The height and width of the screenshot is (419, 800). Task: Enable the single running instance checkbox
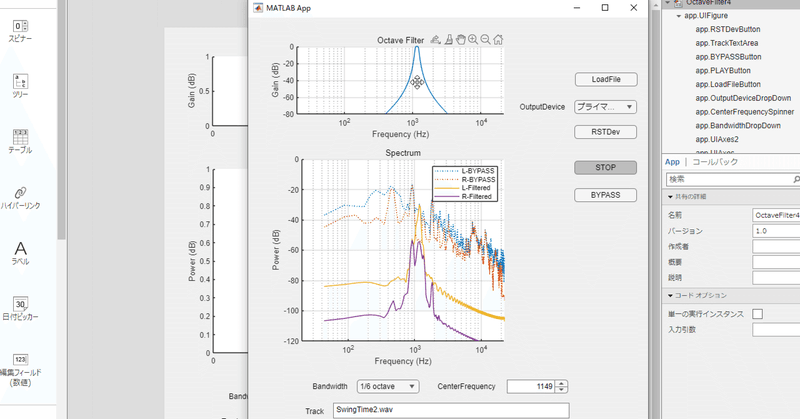click(758, 314)
